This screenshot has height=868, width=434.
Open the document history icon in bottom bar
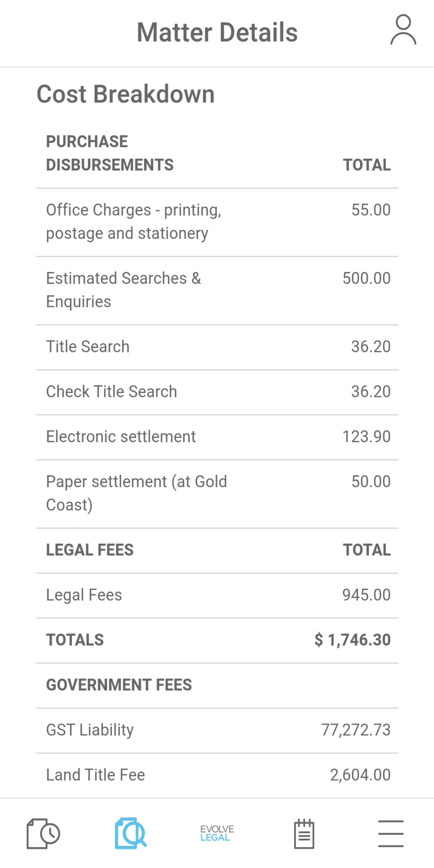pos(43,833)
